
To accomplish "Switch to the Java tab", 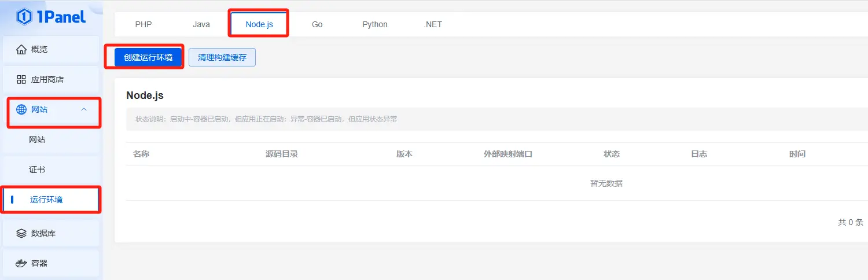I will pos(201,24).
